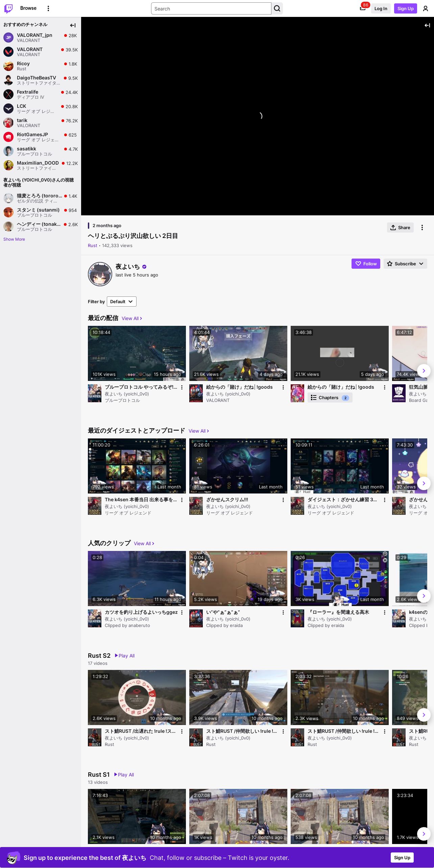Screen dimensions: 434x868
Task: Open the Maximilian_DOOD channel row
Action: [x=41, y=165]
